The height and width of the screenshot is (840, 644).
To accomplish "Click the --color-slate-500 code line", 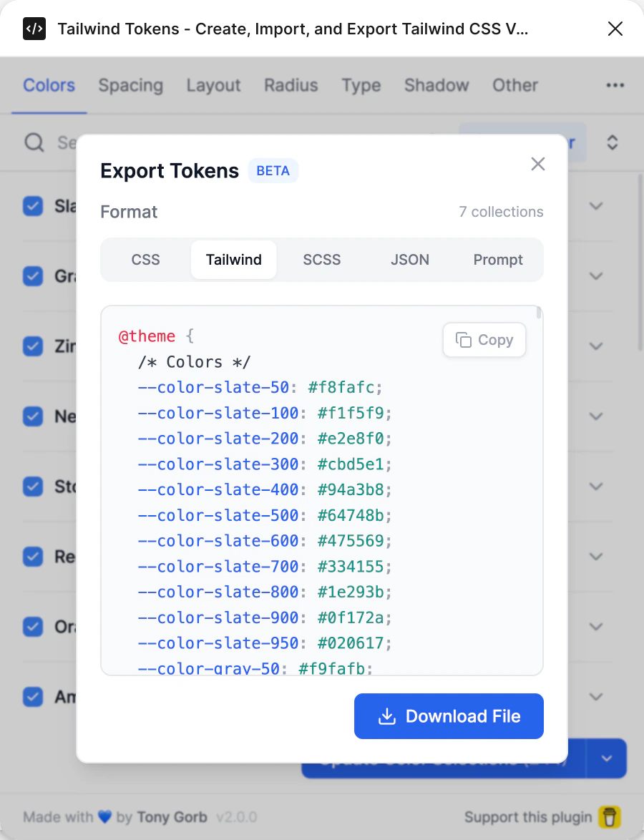I will (265, 515).
